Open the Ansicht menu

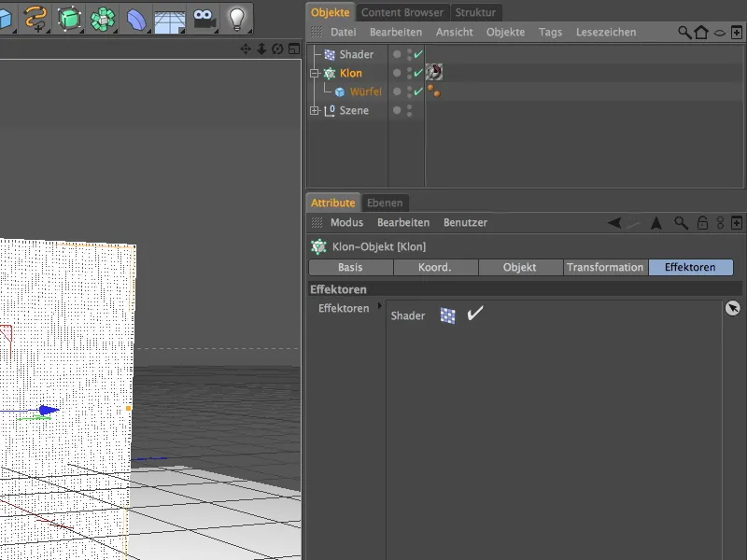pyautogui.click(x=455, y=33)
